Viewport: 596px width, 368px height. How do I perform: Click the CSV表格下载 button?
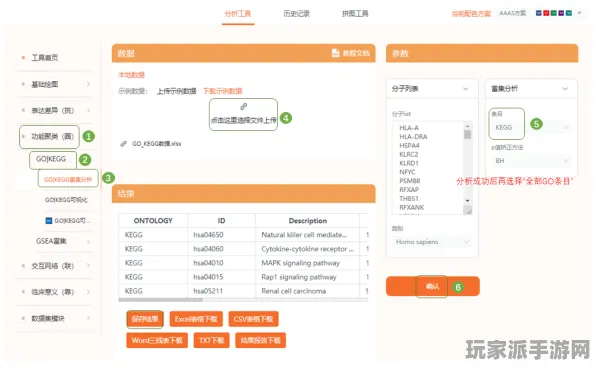254,319
